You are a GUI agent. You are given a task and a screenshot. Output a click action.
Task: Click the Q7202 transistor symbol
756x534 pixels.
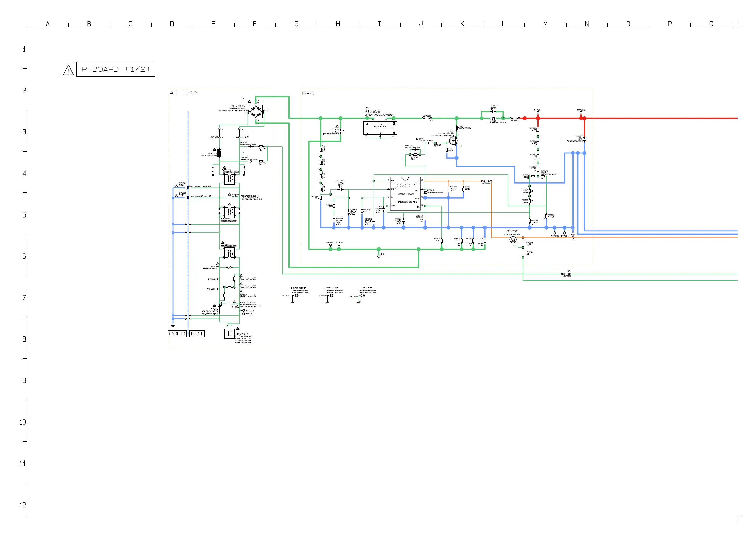click(x=513, y=239)
